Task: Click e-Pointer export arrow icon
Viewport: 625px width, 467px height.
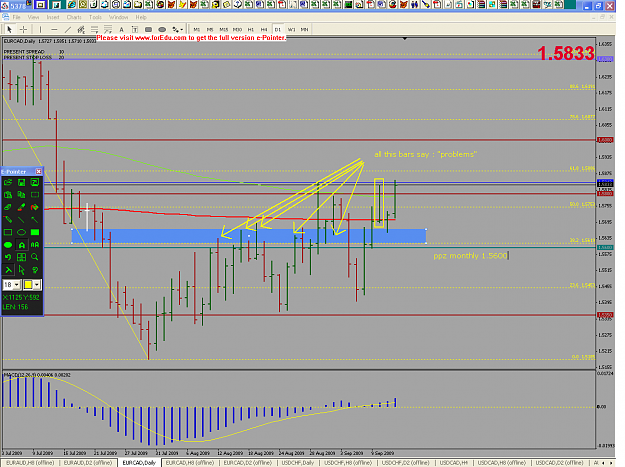Action: point(35,182)
